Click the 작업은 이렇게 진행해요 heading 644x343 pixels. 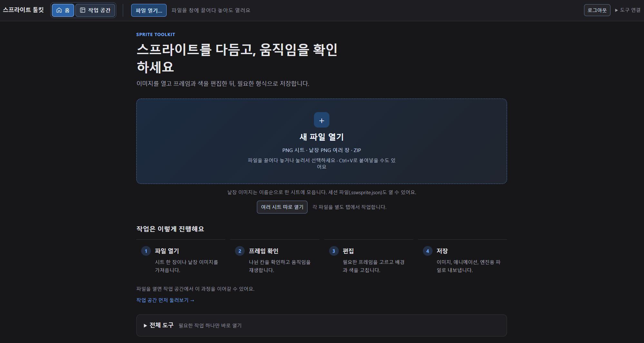[x=170, y=229]
